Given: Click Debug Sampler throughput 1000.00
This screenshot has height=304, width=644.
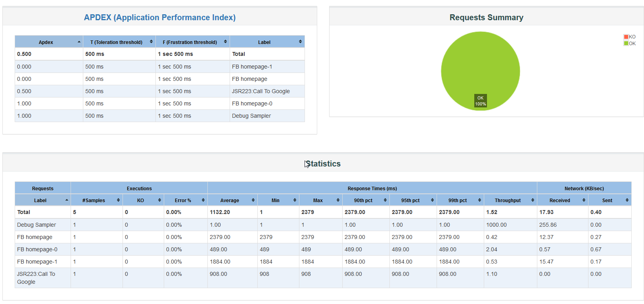Looking at the screenshot, I should click(x=496, y=225).
